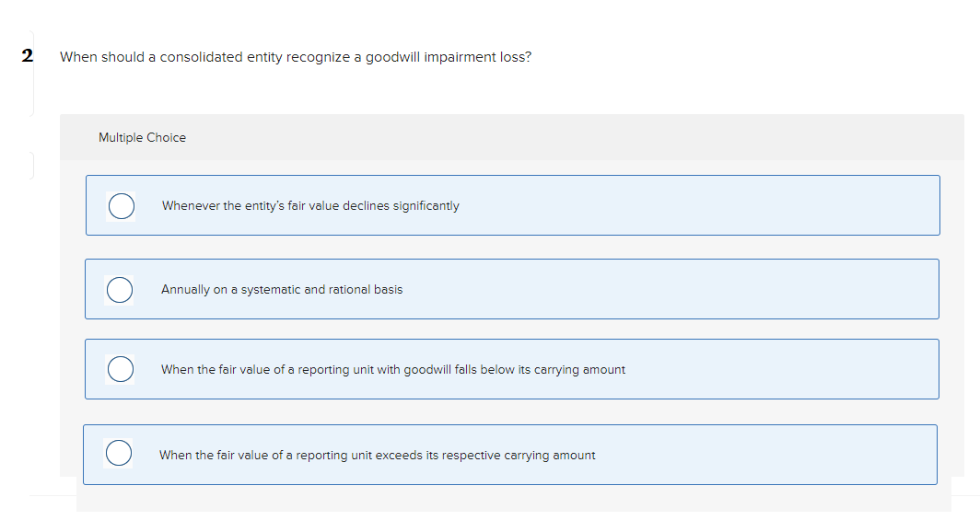This screenshot has width=980, height=532.
Task: Click the question number '2' marker
Action: click(28, 53)
